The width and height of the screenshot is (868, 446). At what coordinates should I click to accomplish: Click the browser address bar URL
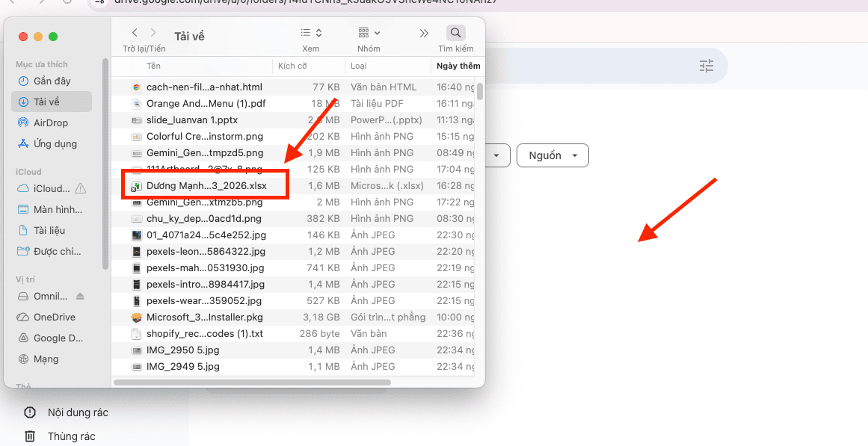305,2
